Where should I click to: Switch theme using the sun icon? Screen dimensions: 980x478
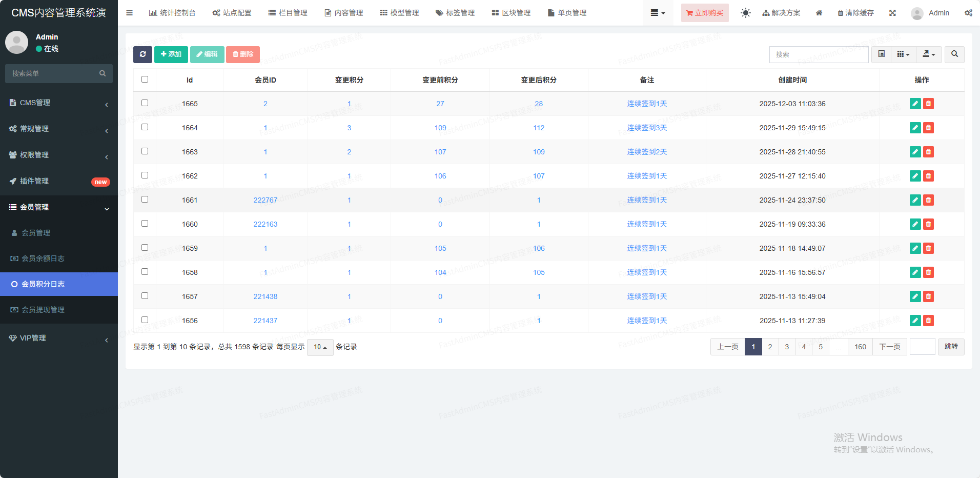(745, 13)
